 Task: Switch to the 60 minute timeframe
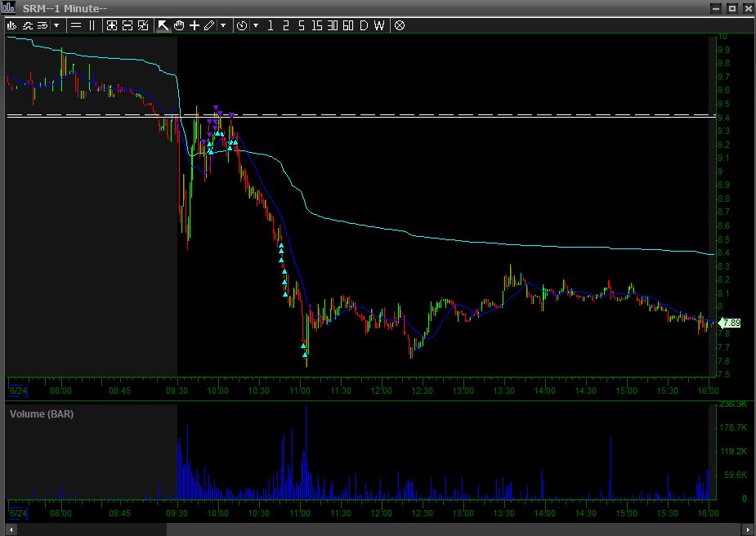click(x=348, y=25)
